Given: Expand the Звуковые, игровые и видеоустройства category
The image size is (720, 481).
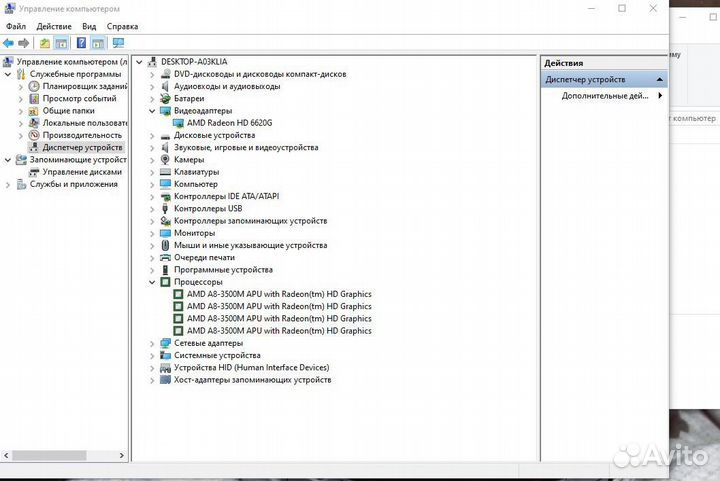Looking at the screenshot, I should point(152,147).
